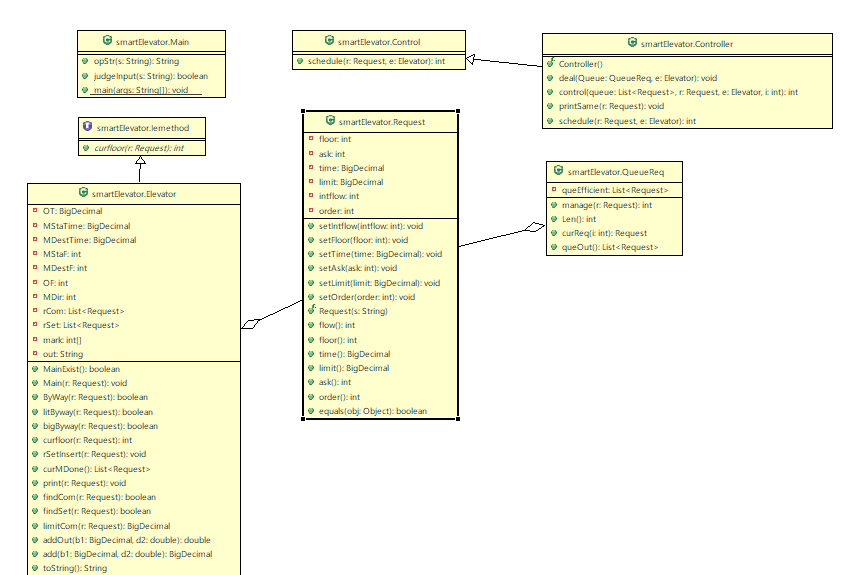
Task: Select the curMDone(): List<Request> method
Action: point(97,469)
